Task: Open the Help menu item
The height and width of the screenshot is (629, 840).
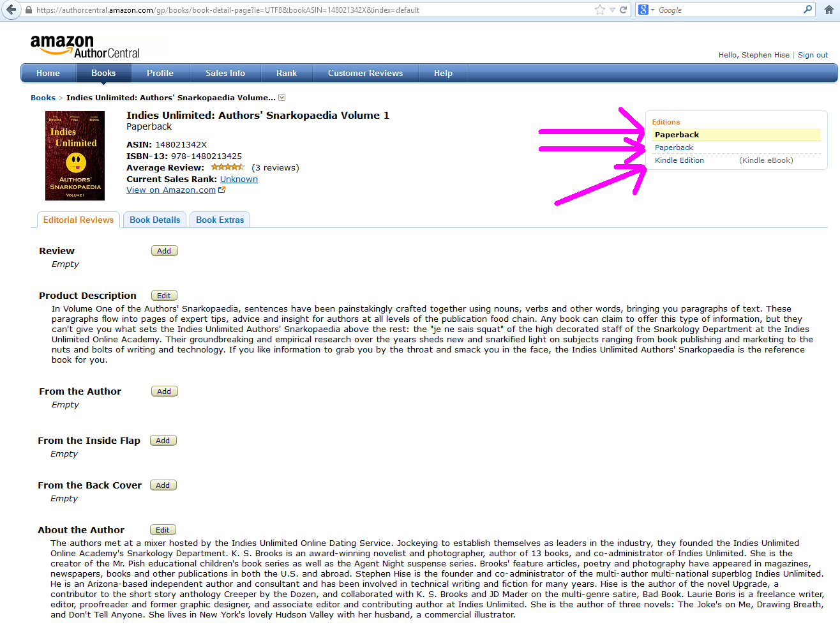Action: [x=443, y=73]
